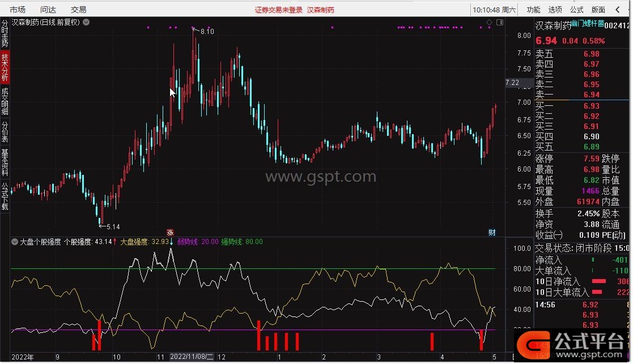This screenshot has width=633, height=364.
Task: Click the 买四 price 6.90
Action: 592,136
